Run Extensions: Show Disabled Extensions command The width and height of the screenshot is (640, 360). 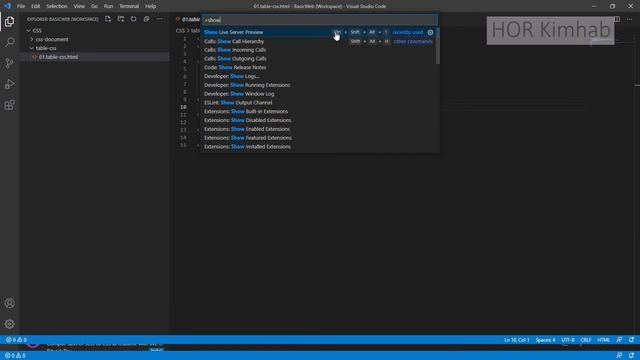pyautogui.click(x=319, y=120)
